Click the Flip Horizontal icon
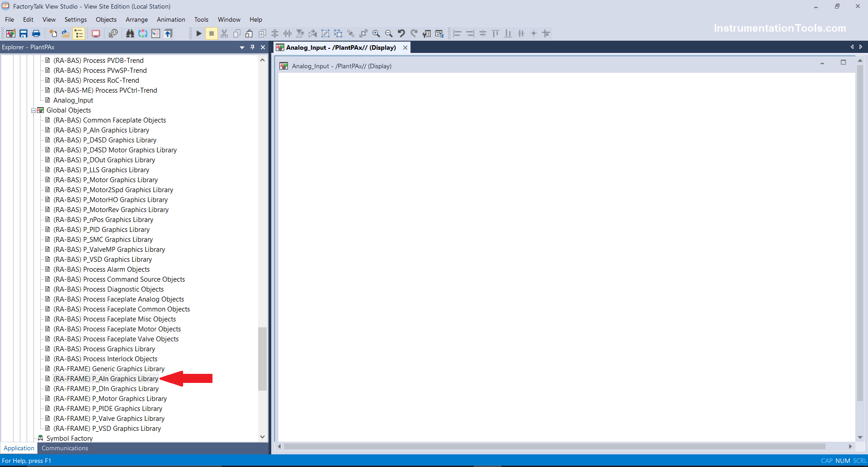The image size is (868, 467). click(313, 33)
